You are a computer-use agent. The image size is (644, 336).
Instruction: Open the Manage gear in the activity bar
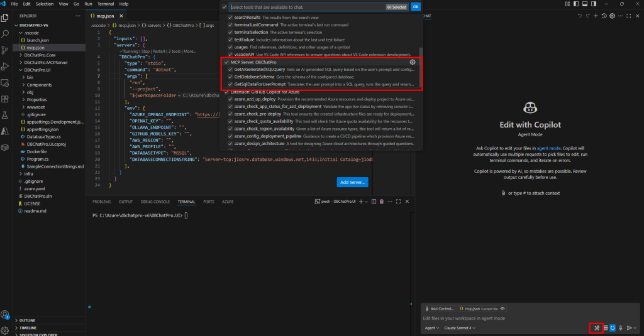[x=5, y=330]
